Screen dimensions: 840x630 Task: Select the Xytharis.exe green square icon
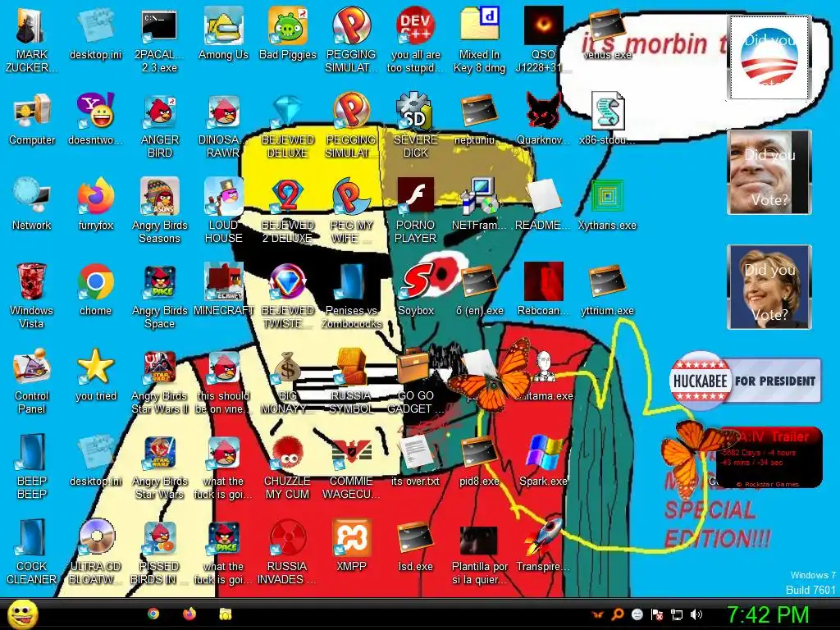pyautogui.click(x=607, y=204)
